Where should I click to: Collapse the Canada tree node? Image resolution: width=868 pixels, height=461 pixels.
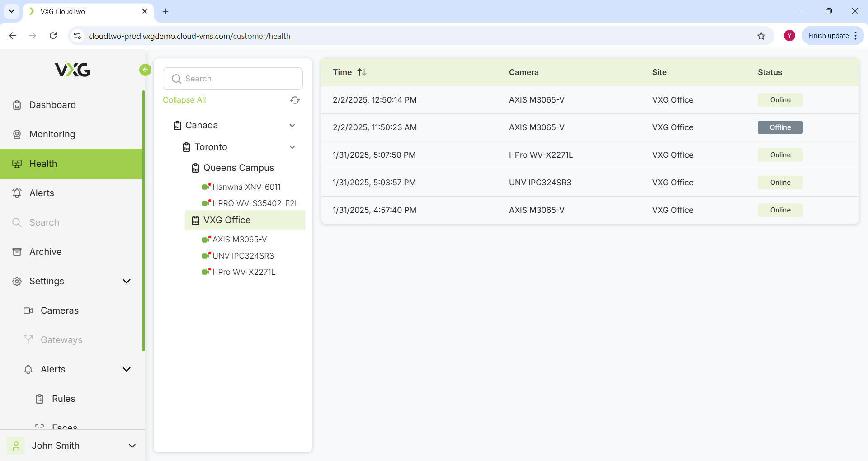tap(292, 126)
